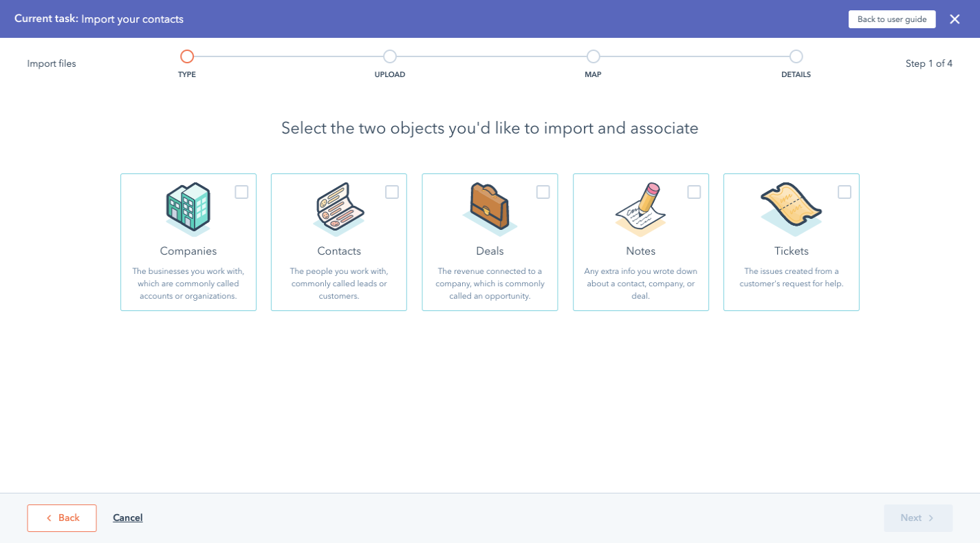This screenshot has height=543, width=980.
Task: Click the Companies card title
Action: 188,251
